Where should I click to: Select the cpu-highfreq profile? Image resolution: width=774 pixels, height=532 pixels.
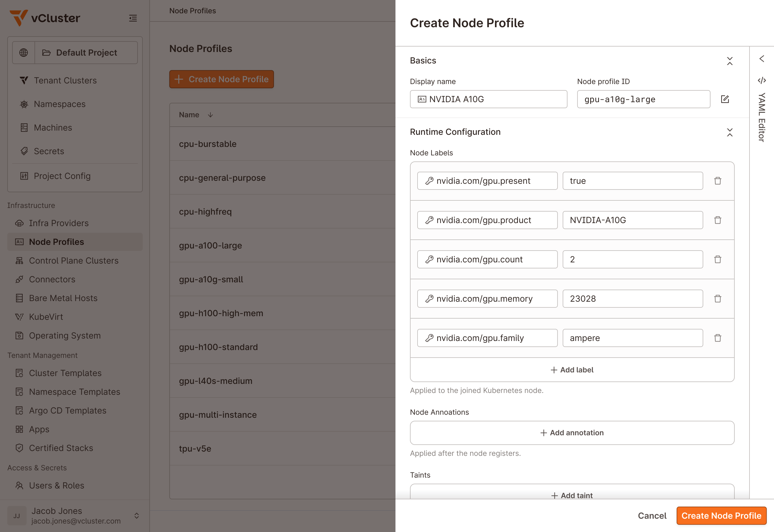click(282, 211)
